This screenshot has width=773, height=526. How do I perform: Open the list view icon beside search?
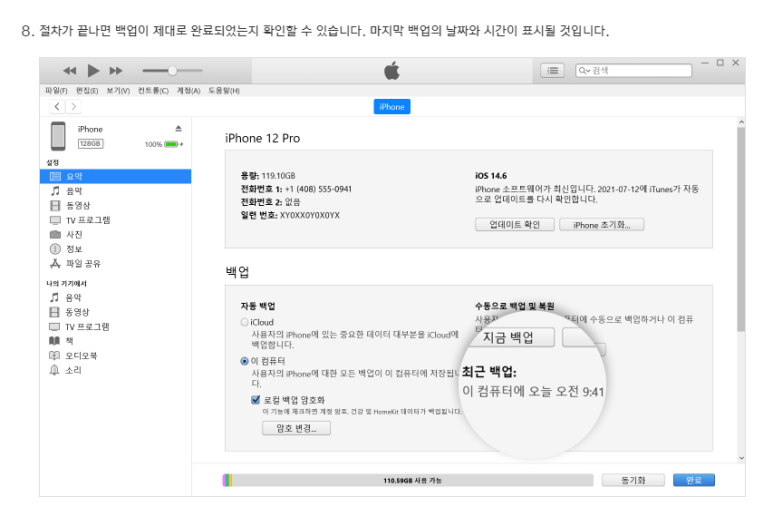[x=552, y=70]
